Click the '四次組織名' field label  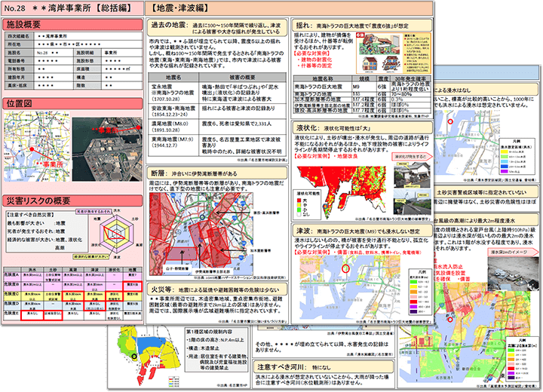(x=19, y=36)
